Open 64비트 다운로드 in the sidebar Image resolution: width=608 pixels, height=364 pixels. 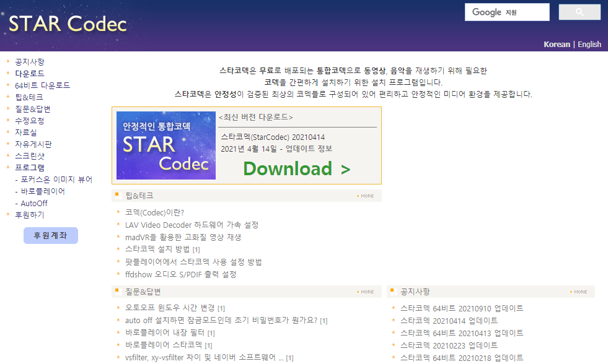[x=42, y=85]
